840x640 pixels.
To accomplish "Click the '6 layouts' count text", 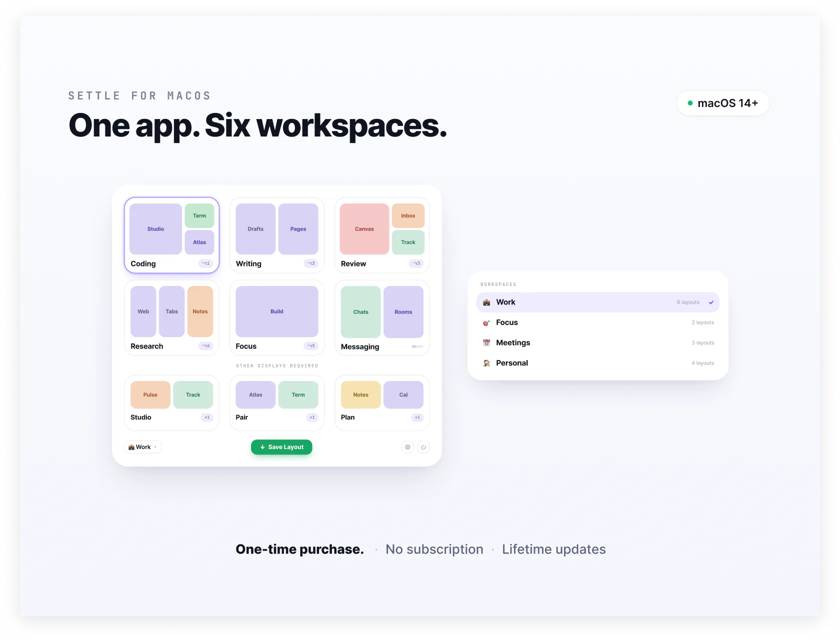I will click(x=688, y=302).
